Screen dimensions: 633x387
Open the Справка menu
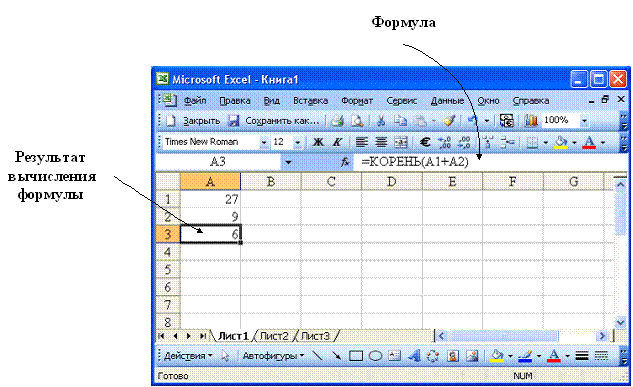530,100
